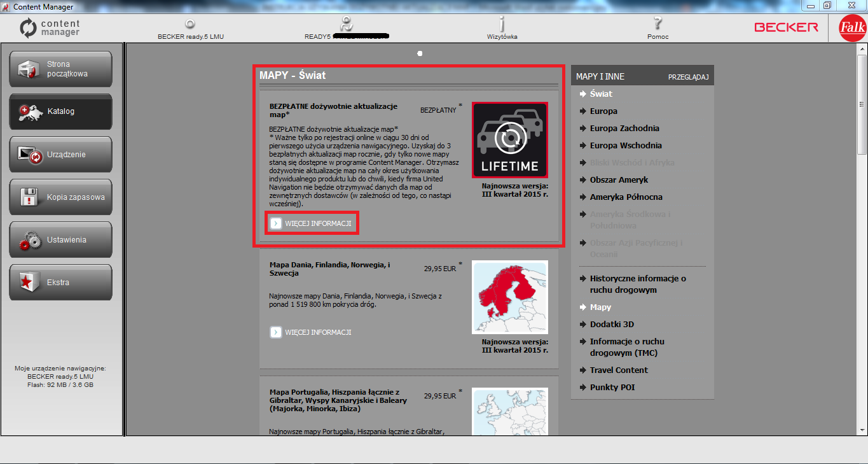Select Ameryka Północna region
868x464 pixels.
(626, 197)
